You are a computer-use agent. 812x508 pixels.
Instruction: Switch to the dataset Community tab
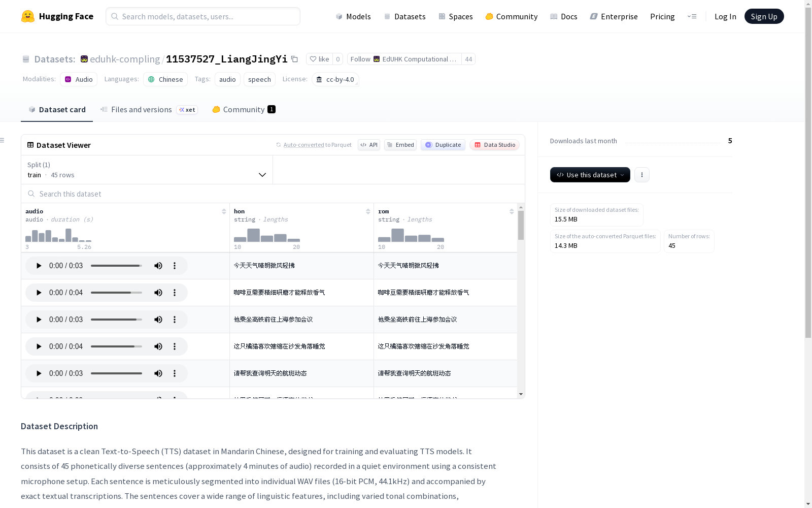point(244,110)
